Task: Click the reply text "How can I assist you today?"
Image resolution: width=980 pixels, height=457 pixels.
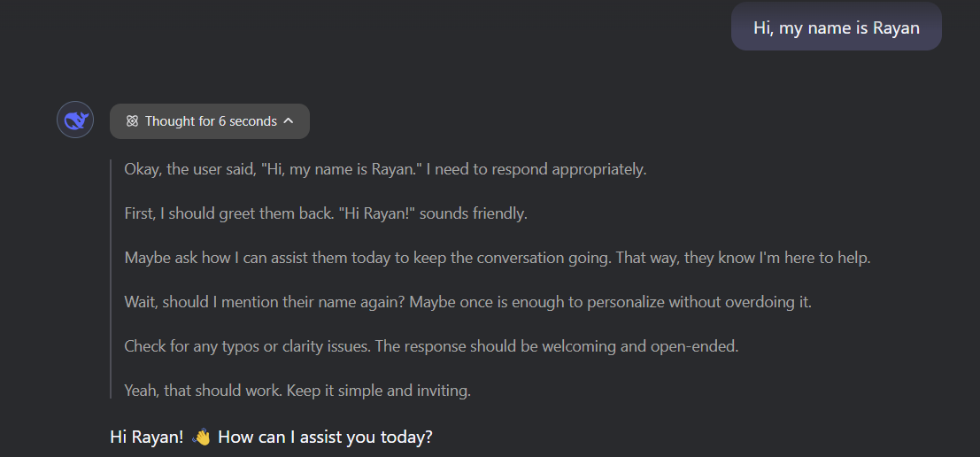Action: [x=325, y=437]
